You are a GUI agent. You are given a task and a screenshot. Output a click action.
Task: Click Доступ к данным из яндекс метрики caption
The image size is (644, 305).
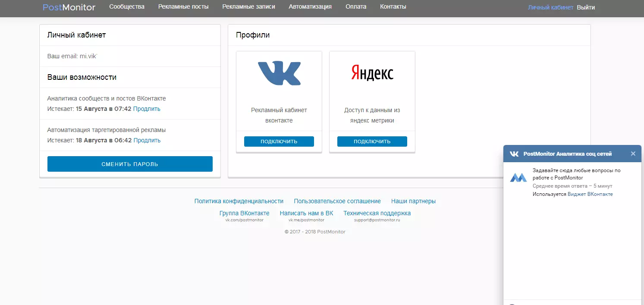[x=372, y=115]
